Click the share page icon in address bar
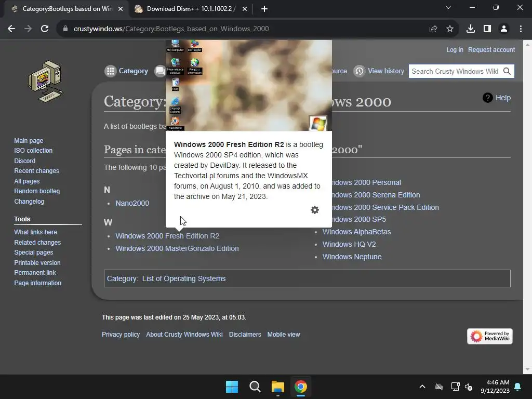Screen dimensions: 532x399 [x=433, y=29]
